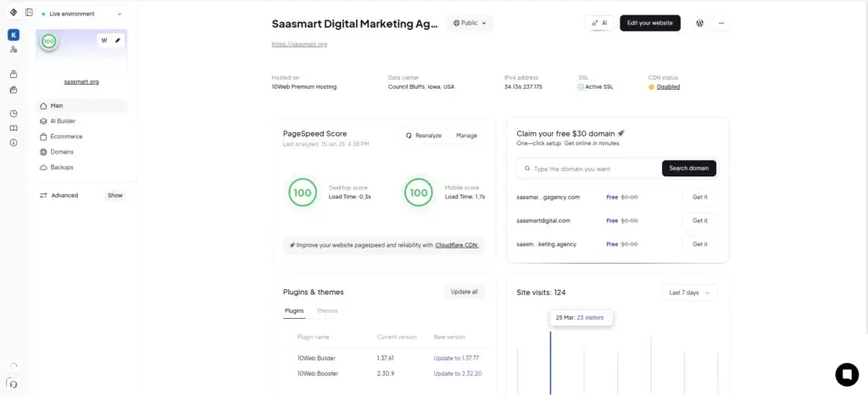Collapse the sidebar panel icon

(29, 12)
